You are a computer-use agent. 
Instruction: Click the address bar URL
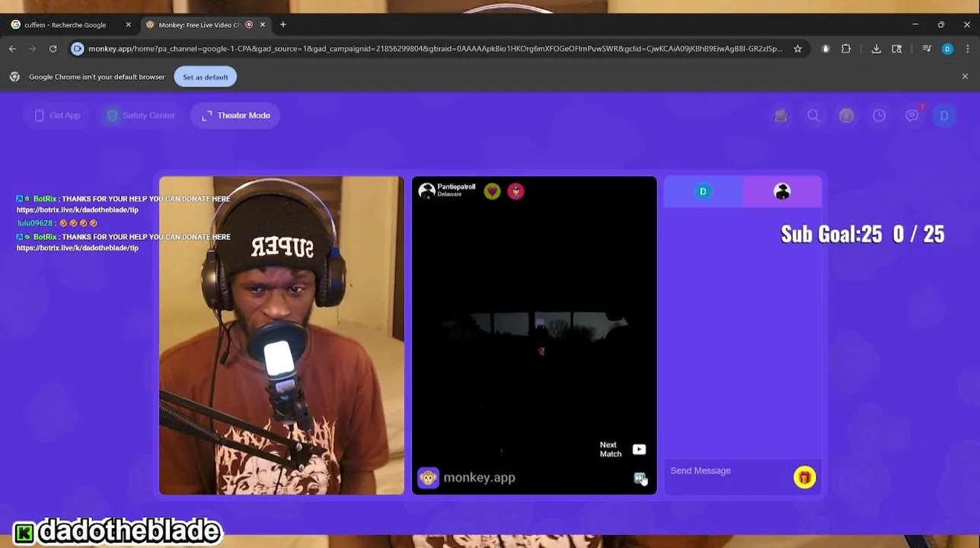pyautogui.click(x=435, y=49)
